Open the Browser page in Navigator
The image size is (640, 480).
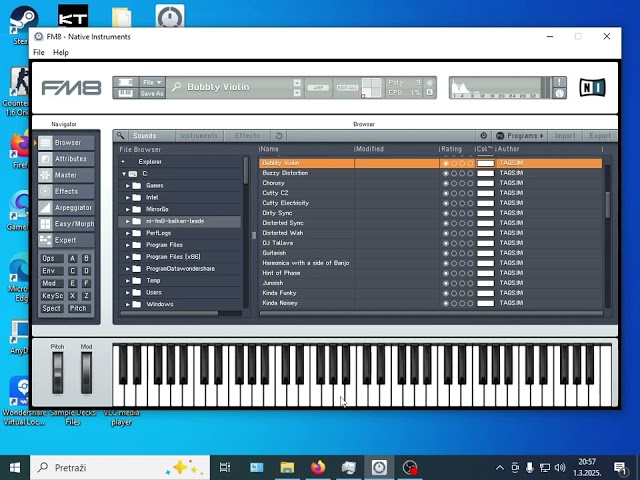click(67, 142)
